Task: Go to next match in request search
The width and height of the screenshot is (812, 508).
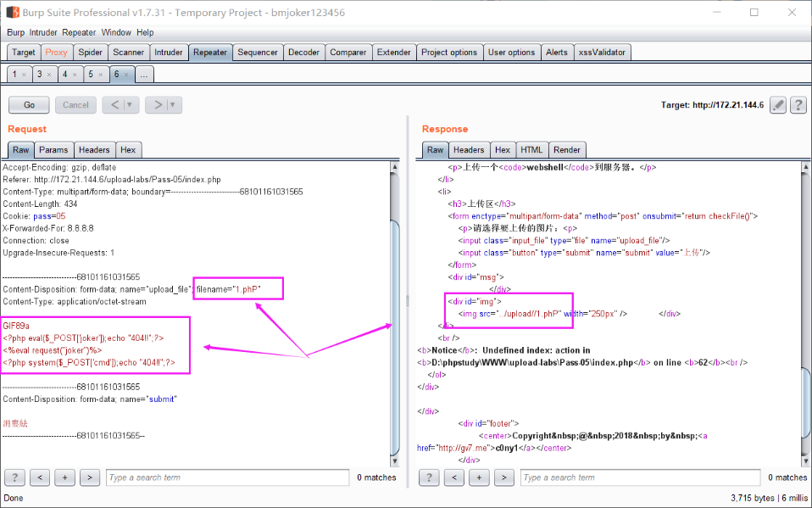Action: pyautogui.click(x=90, y=477)
